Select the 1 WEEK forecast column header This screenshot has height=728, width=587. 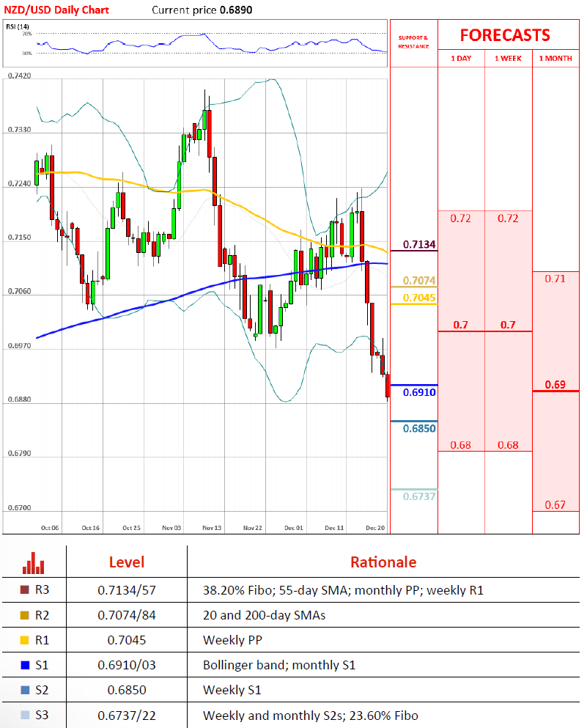[509, 59]
